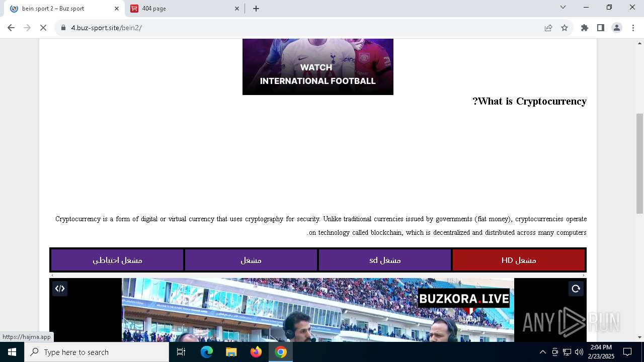Screen dimensions: 644x362
Task: Open Windows Start menu
Action: point(12,352)
